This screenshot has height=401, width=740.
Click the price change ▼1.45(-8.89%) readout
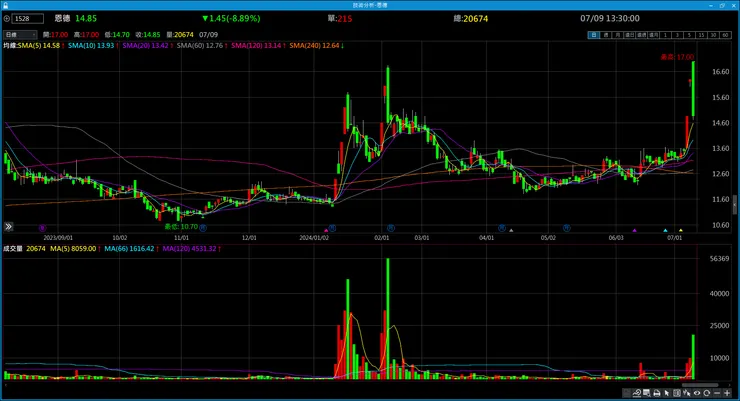pyautogui.click(x=231, y=18)
